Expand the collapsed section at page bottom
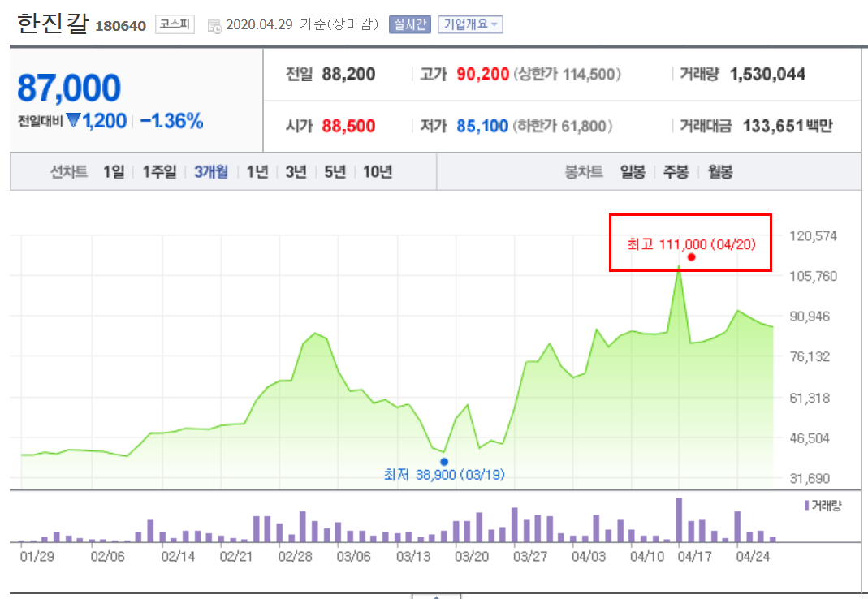The height and width of the screenshot is (599, 868). coord(435,596)
